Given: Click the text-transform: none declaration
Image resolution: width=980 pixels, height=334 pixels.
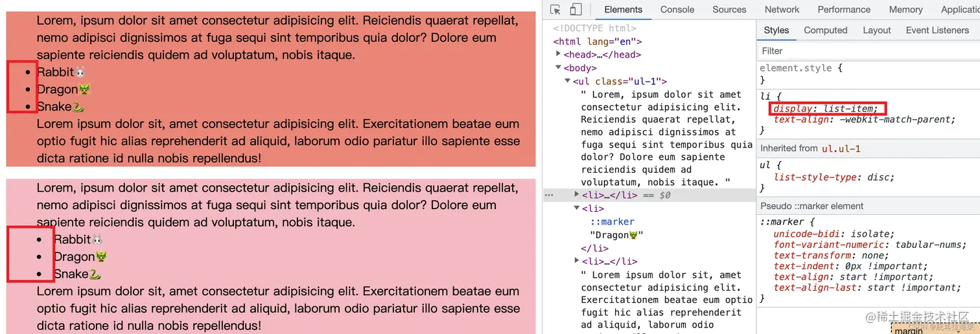Looking at the screenshot, I should (x=831, y=256).
